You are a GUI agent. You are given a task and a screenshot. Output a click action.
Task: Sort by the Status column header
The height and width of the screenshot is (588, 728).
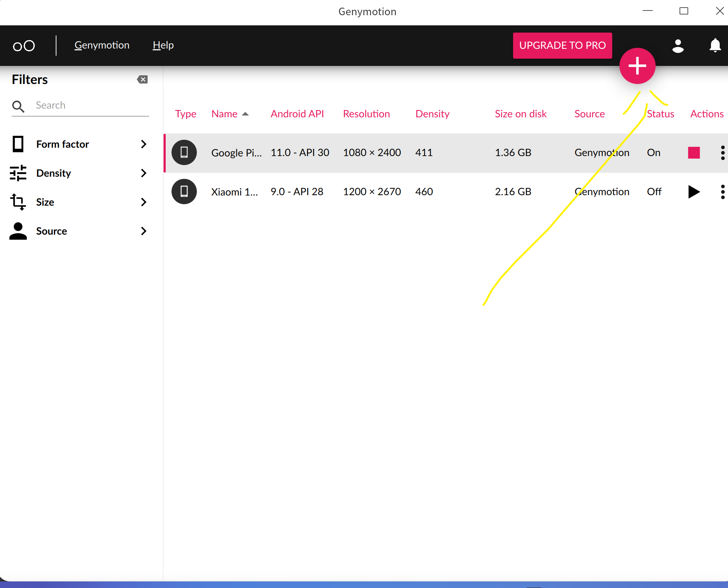[x=660, y=114]
